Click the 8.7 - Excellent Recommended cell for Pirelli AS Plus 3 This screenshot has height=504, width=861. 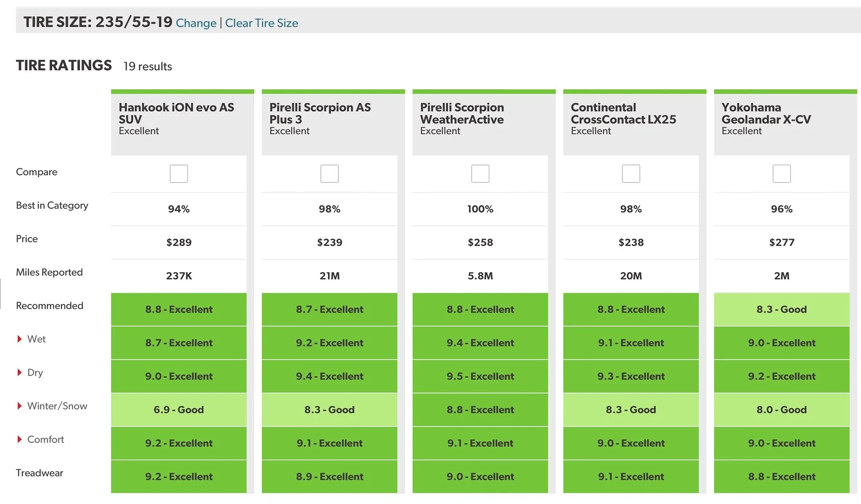pos(329,309)
